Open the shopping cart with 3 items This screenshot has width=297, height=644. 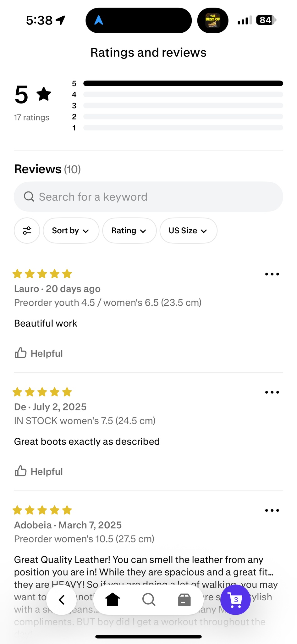point(235,600)
